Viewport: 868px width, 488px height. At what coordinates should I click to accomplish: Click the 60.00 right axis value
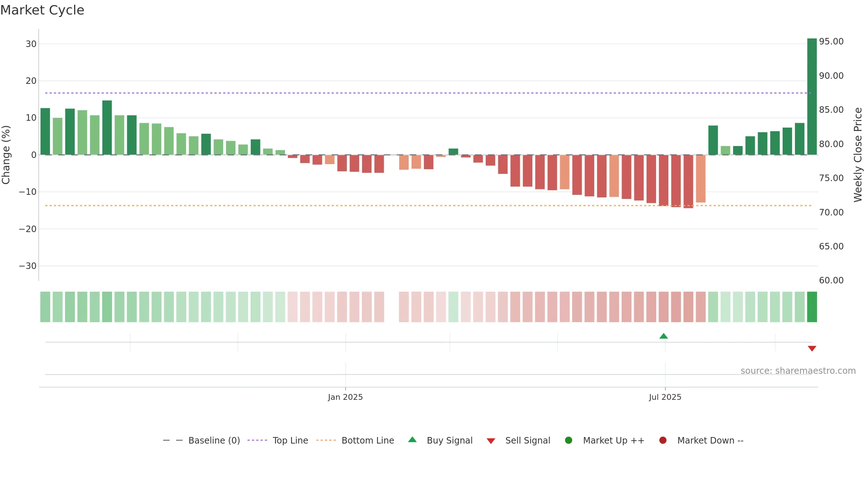(831, 281)
